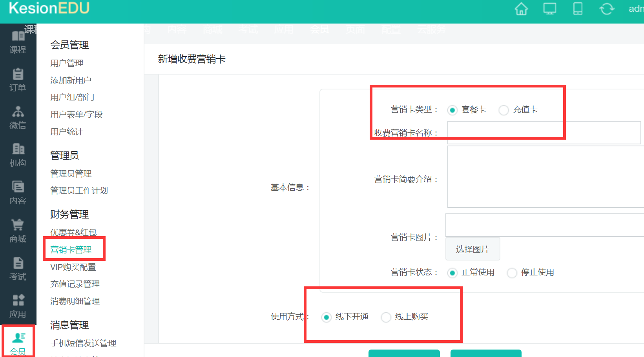Choose 线上购买 usage method
Image resolution: width=644 pixels, height=357 pixels.
coord(386,317)
